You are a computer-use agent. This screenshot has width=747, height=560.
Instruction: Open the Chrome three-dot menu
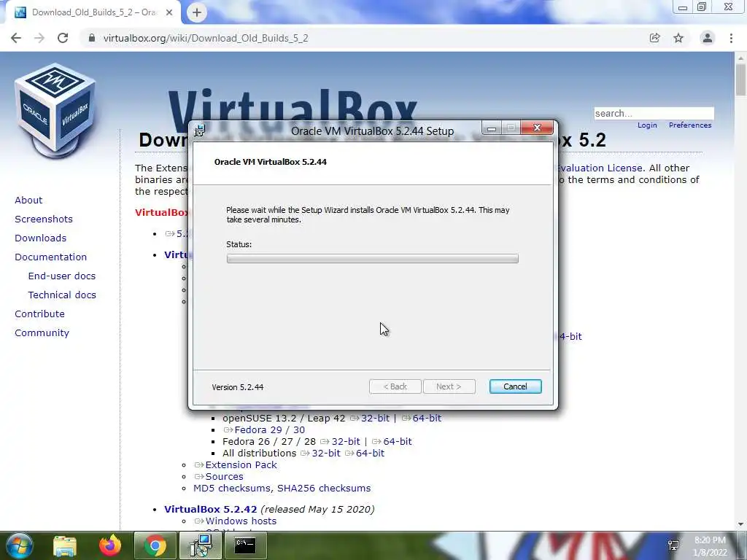coord(731,38)
